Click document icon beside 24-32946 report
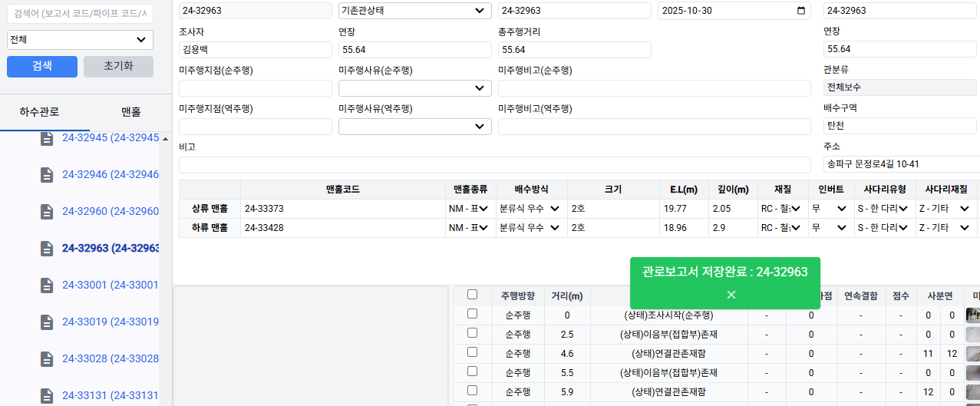 pos(48,175)
